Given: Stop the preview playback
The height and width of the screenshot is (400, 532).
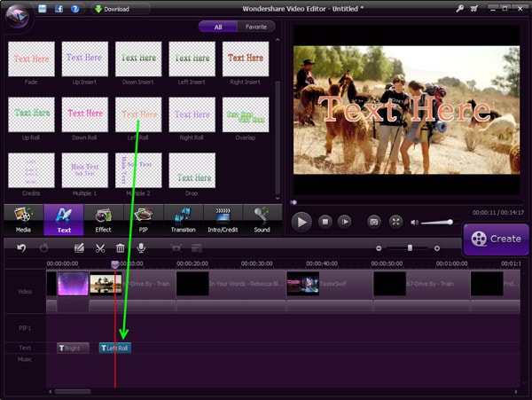Looking at the screenshot, I should coord(325,222).
